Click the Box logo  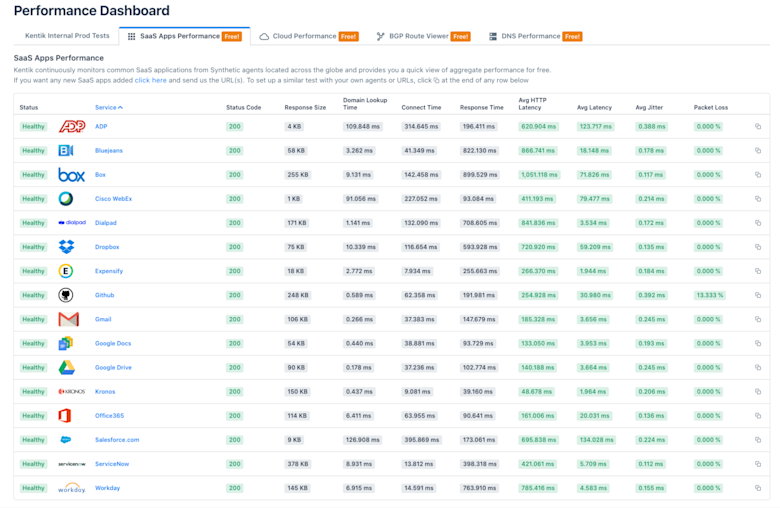[72, 175]
